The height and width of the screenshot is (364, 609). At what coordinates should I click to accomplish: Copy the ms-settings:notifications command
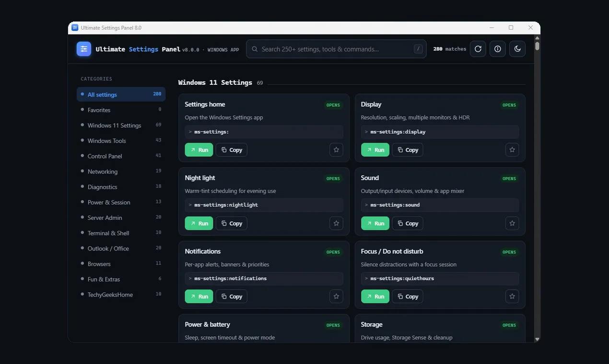tap(232, 296)
